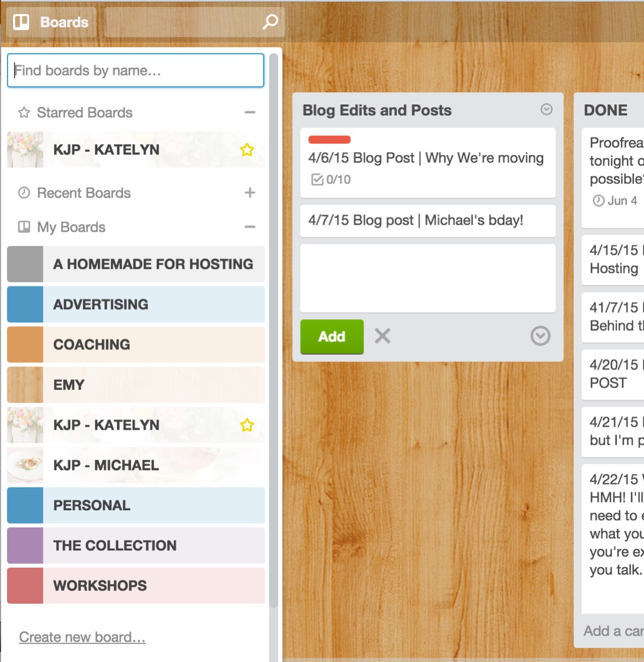
Task: Focus the Find boards by name field
Action: 135,70
